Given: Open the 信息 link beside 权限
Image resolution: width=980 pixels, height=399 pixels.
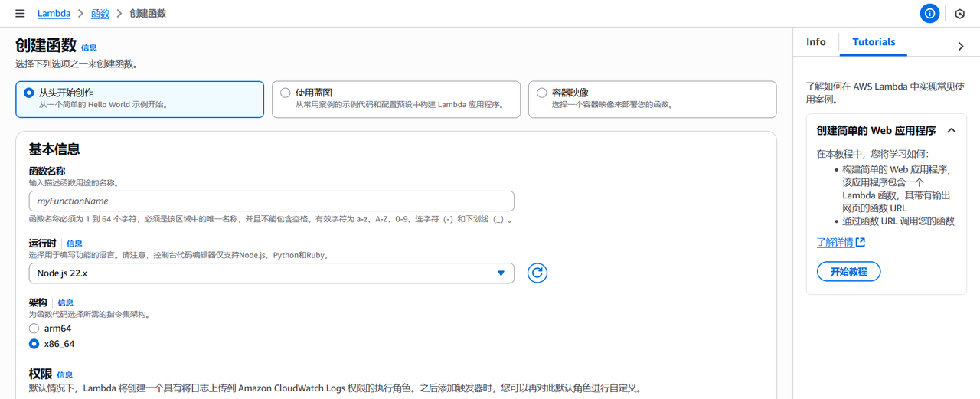Looking at the screenshot, I should click(65, 375).
